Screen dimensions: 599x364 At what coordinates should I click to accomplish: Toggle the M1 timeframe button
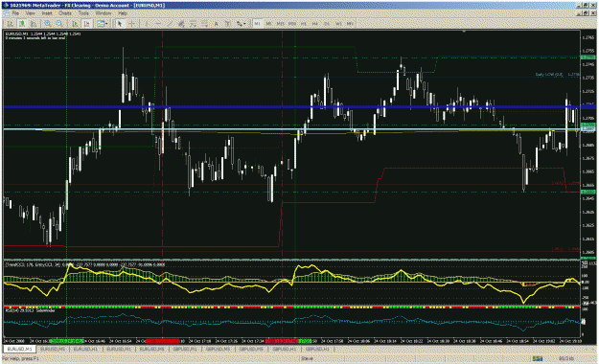pyautogui.click(x=257, y=24)
